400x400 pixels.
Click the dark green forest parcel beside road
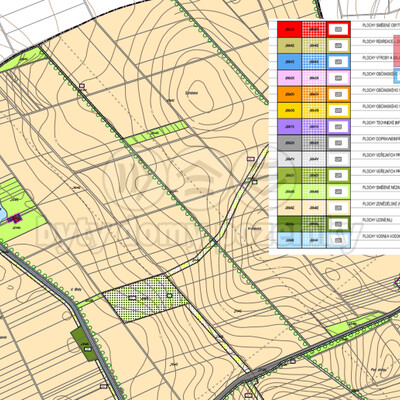coord(85,343)
